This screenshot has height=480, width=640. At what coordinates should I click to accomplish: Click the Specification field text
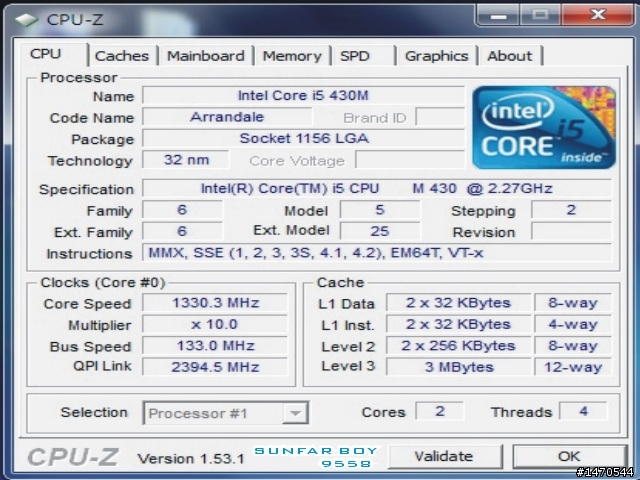[376, 188]
